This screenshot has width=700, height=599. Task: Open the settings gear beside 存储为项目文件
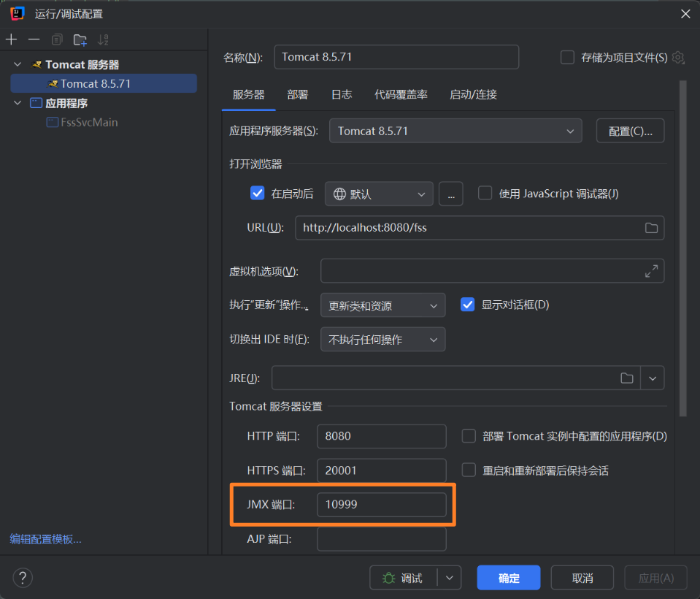(x=678, y=57)
